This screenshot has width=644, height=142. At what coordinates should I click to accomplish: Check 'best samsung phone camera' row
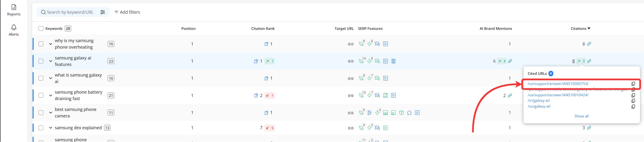(x=41, y=113)
